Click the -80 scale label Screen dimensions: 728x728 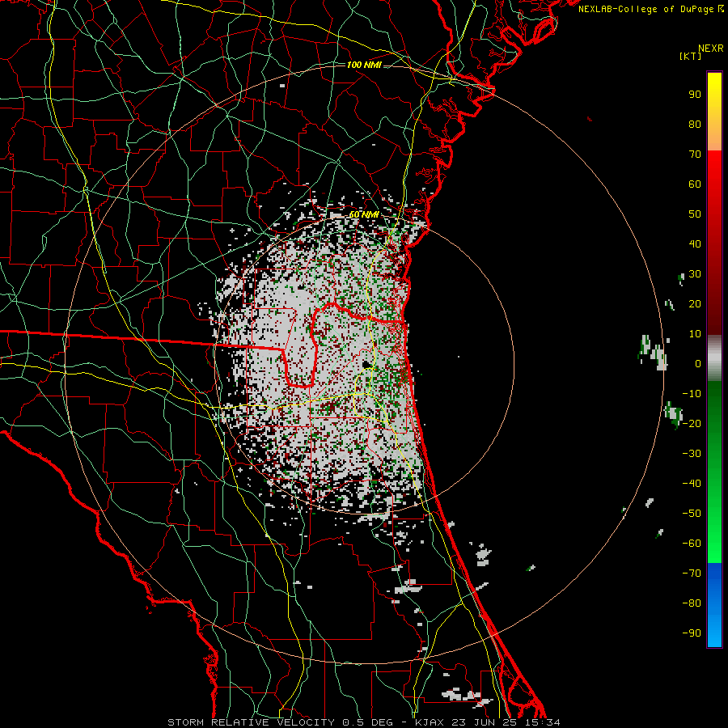pyautogui.click(x=692, y=603)
